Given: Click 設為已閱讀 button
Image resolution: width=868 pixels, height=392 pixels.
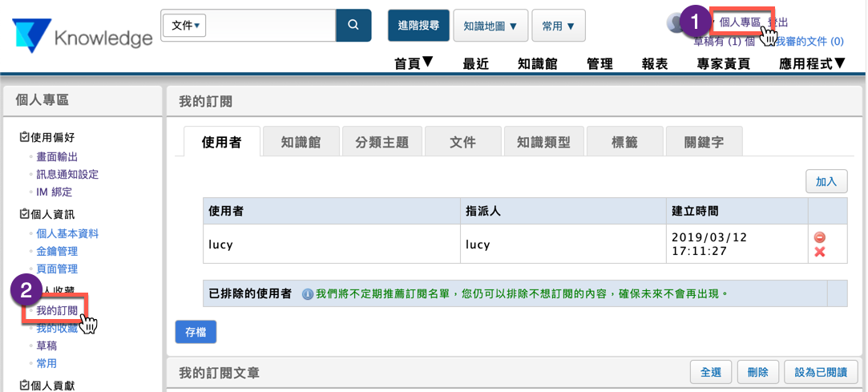Looking at the screenshot, I should [x=821, y=372].
